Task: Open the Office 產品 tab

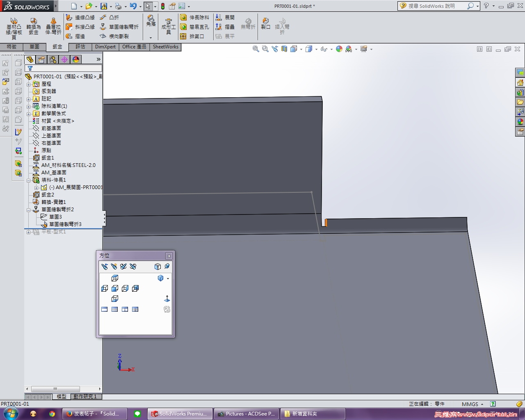Action: 134,47
